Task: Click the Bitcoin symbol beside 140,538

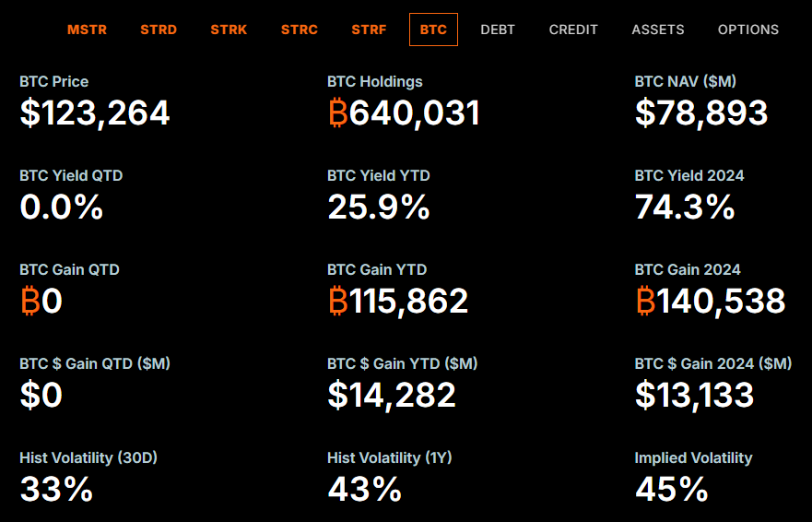Action: pyautogui.click(x=645, y=302)
